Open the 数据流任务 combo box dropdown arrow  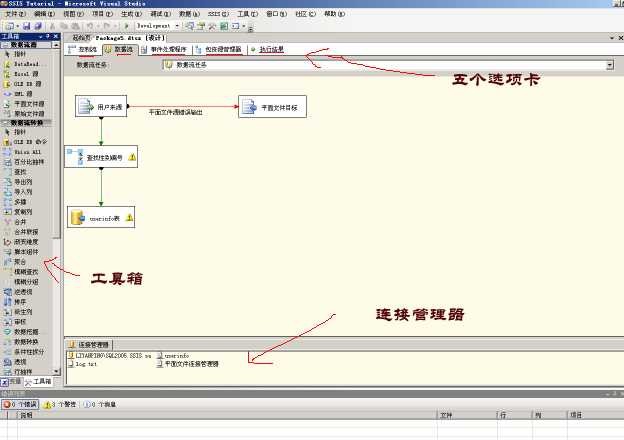coord(610,65)
